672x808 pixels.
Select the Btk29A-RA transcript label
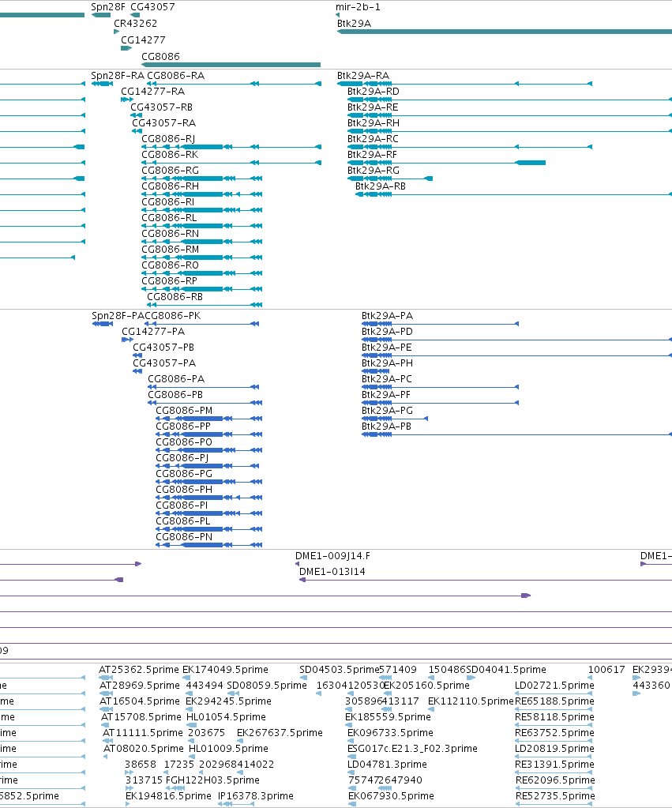(362, 76)
